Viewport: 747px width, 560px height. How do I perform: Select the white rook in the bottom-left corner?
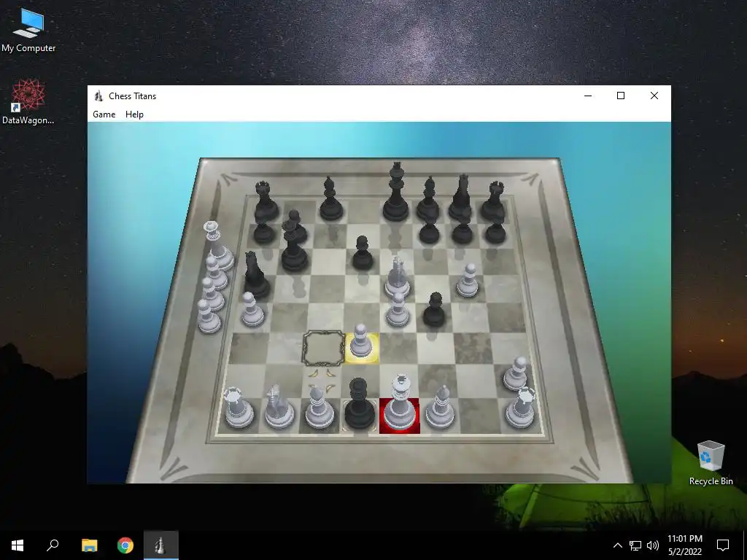[238, 408]
